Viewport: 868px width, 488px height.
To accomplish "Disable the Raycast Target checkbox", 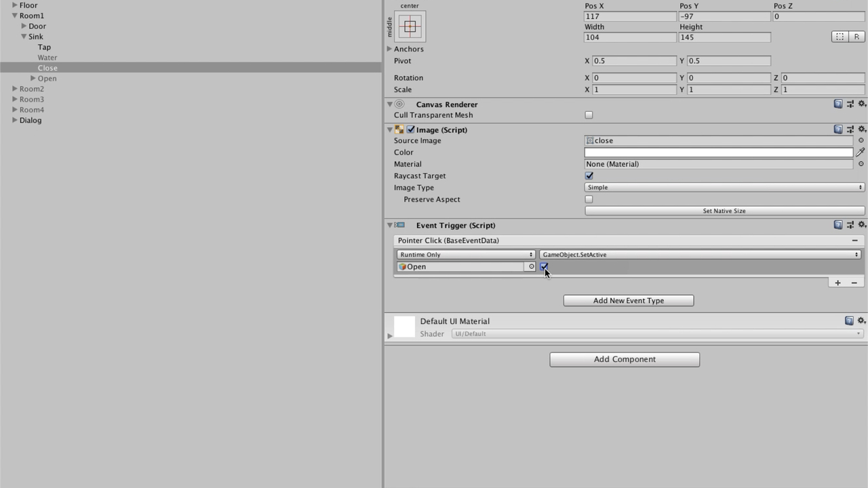I will (x=589, y=176).
